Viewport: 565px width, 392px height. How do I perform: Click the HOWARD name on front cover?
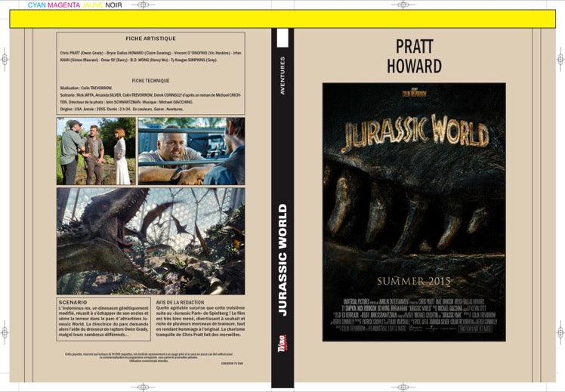(415, 66)
